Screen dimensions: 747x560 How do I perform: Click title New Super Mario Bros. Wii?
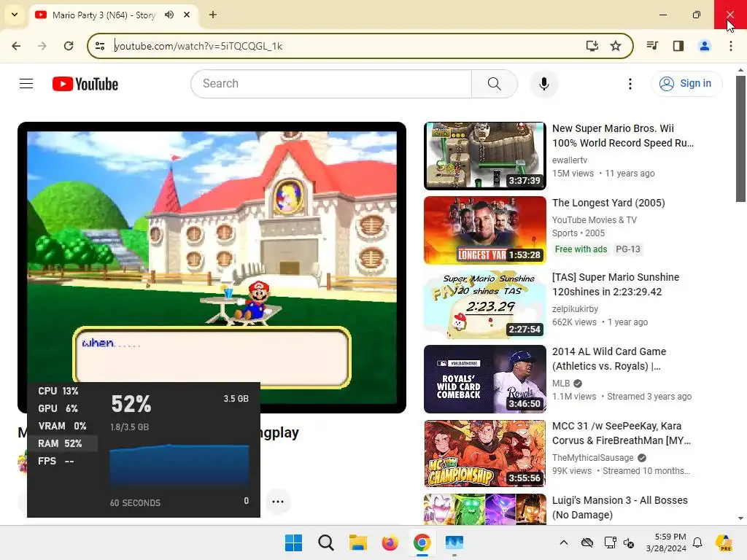[x=623, y=136]
